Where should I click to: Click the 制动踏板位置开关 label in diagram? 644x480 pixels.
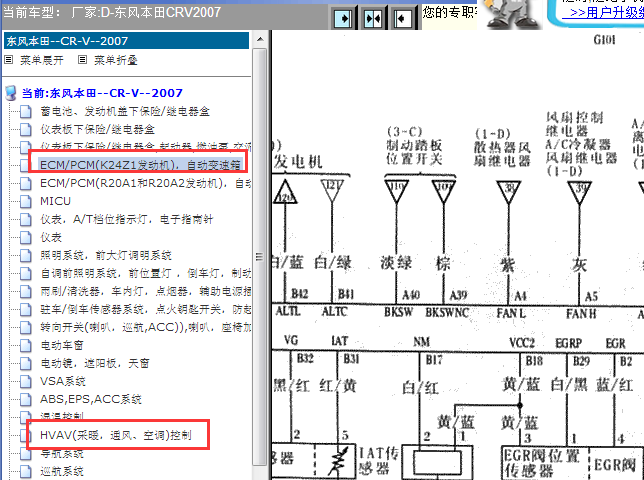tap(414, 152)
